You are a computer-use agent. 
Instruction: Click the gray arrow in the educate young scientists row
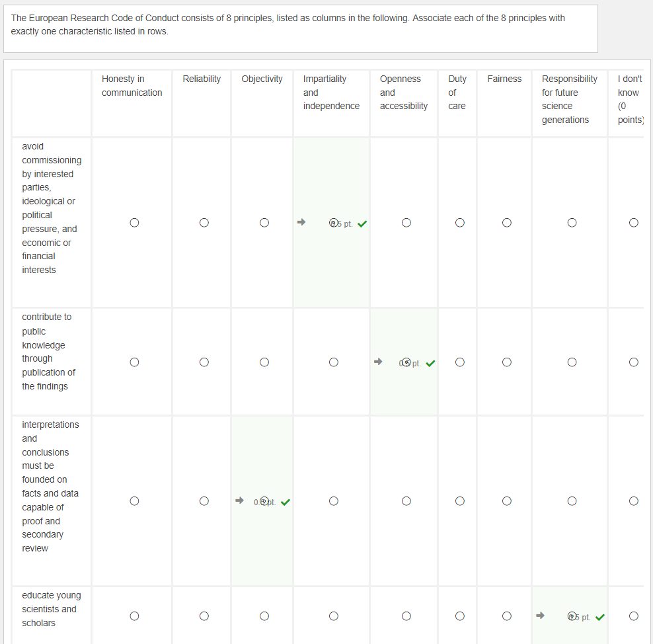[x=540, y=616]
